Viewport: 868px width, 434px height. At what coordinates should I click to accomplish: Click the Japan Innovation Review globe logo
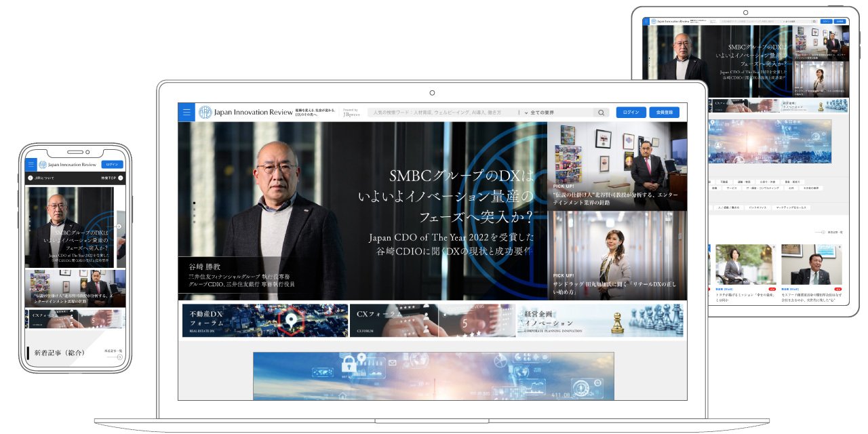205,112
